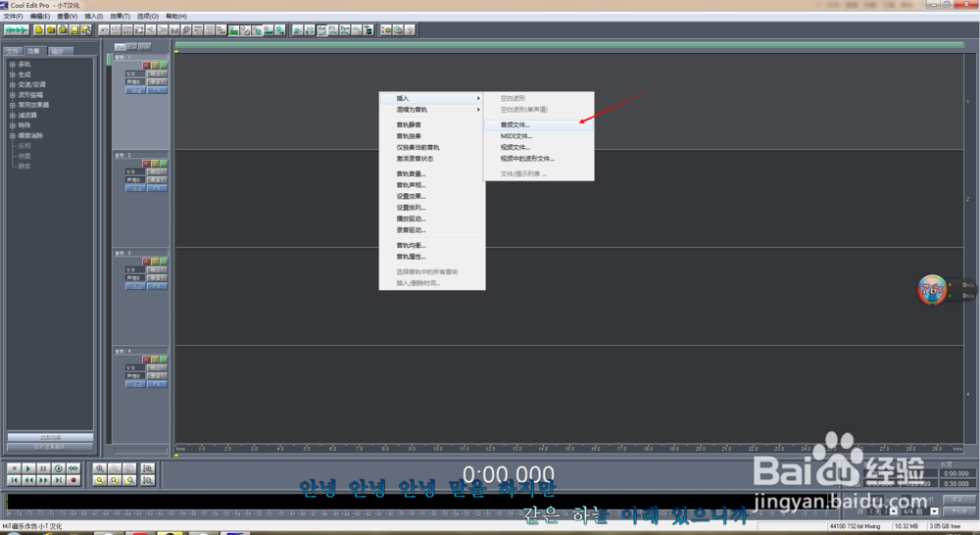Mute track 2 with green M button
This screenshot has width=980, height=535.
[164, 164]
